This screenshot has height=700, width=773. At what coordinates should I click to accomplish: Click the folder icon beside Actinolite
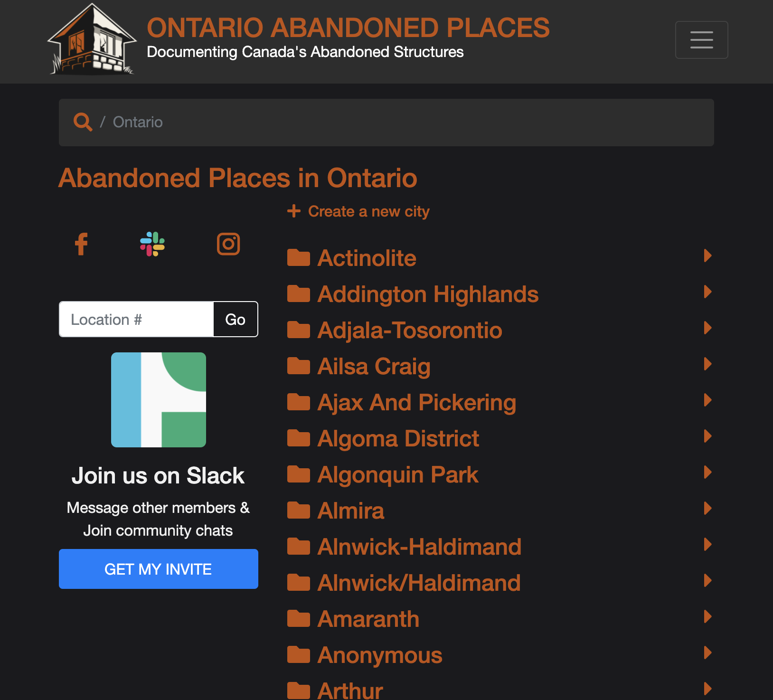click(298, 257)
